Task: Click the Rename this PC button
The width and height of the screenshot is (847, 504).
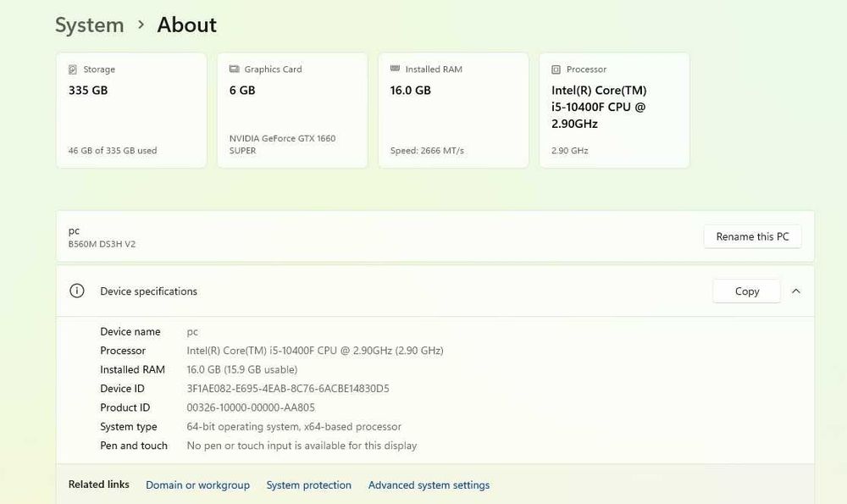Action: pyautogui.click(x=752, y=236)
